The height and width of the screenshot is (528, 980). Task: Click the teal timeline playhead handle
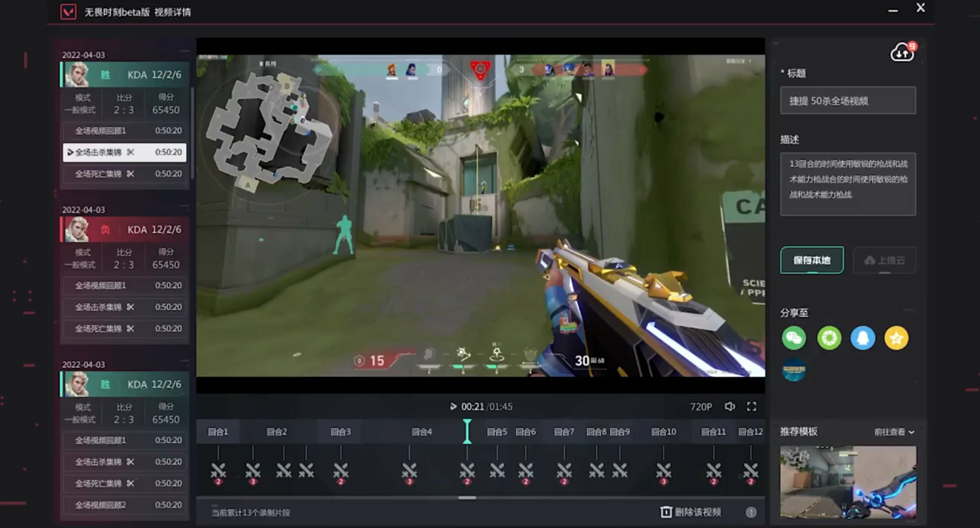pyautogui.click(x=467, y=431)
